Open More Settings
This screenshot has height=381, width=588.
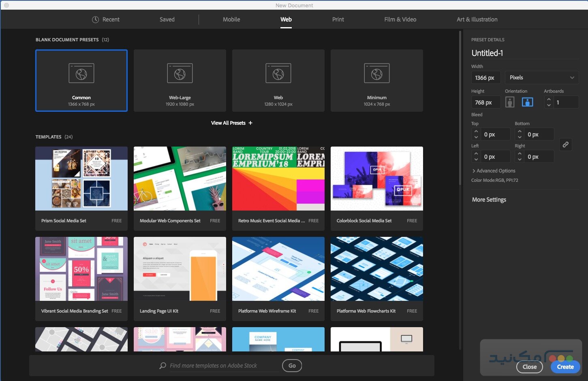pos(489,199)
